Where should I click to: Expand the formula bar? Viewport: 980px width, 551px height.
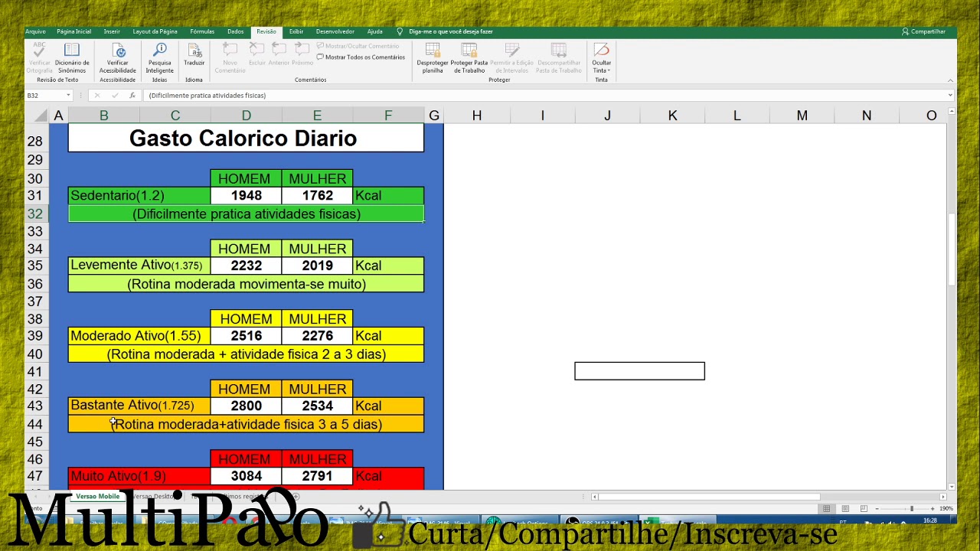coord(950,96)
